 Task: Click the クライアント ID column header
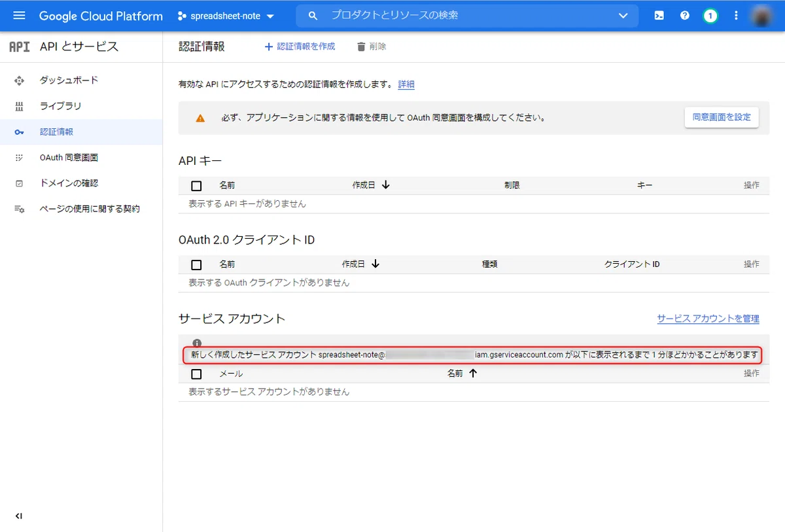632,265
